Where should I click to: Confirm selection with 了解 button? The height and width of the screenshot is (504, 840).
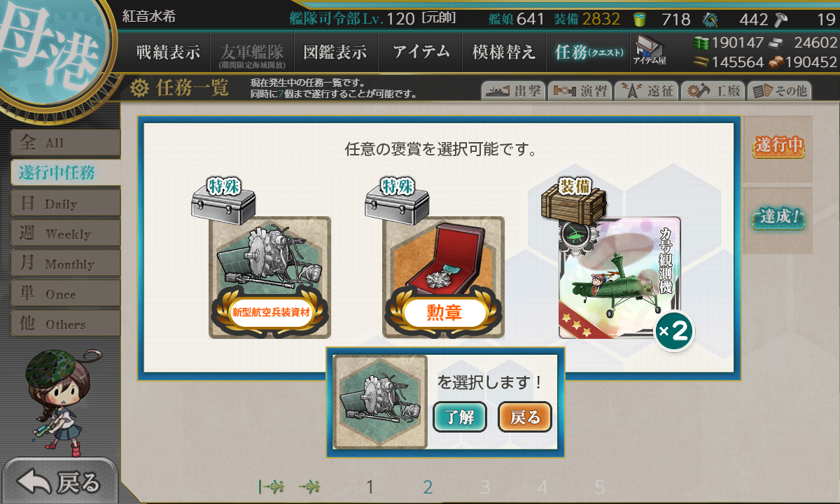coord(460,417)
